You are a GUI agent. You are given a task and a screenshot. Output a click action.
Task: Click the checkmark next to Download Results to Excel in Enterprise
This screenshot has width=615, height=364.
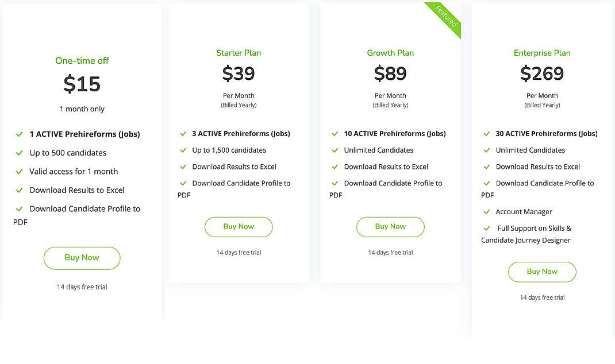487,166
